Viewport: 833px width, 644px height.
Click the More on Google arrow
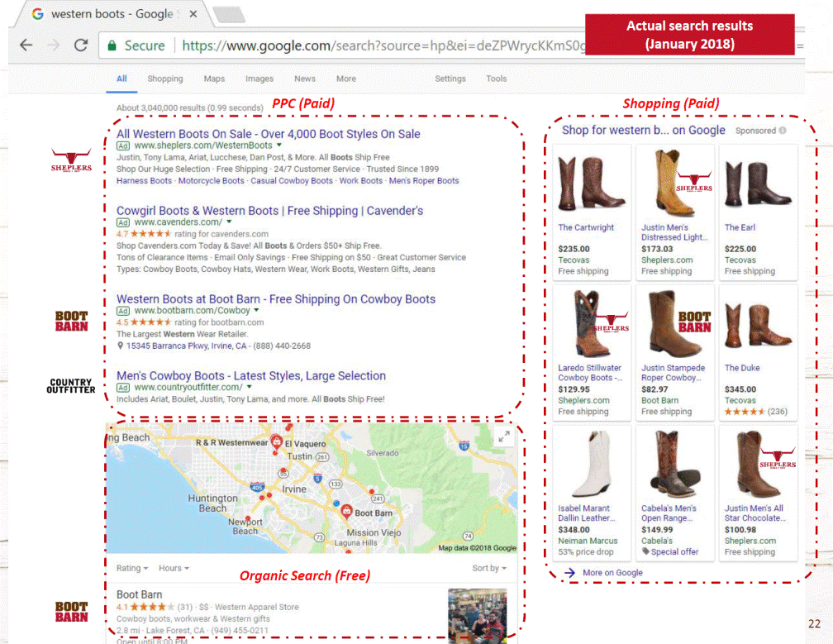click(569, 572)
